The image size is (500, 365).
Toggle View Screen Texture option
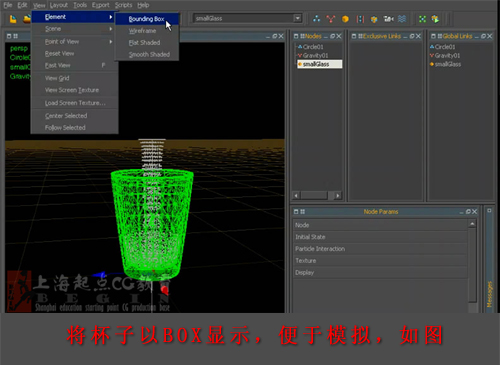pos(75,90)
